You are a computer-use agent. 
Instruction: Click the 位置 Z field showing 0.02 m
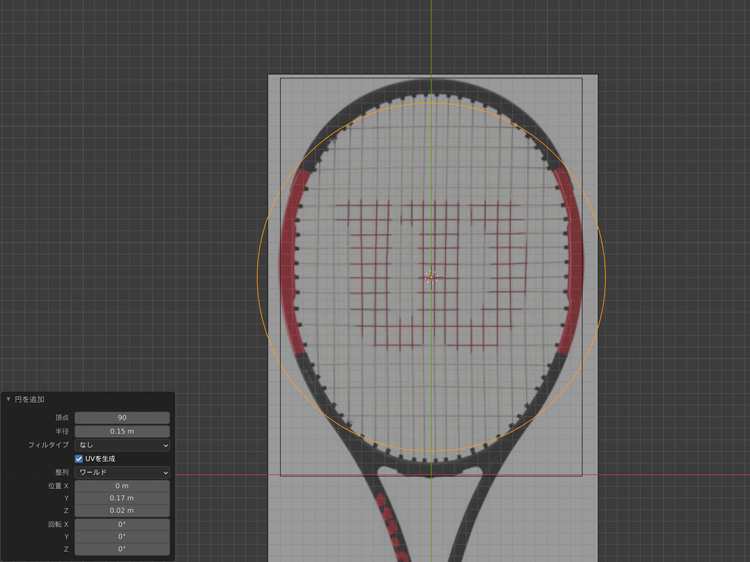pos(122,510)
